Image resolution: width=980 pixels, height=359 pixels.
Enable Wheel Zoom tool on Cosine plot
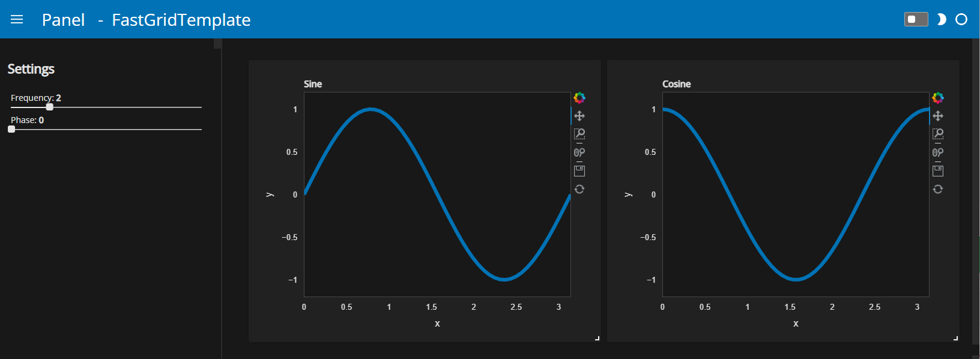938,152
